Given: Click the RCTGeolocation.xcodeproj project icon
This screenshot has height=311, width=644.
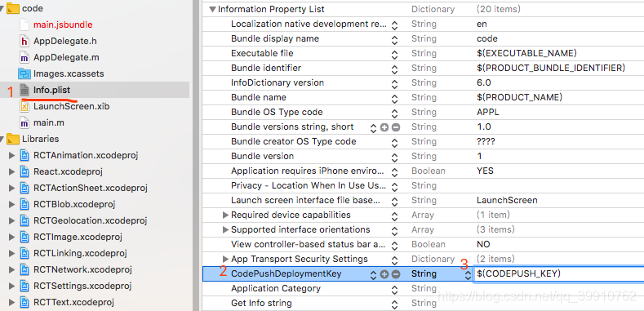Looking at the screenshot, I should point(25,220).
